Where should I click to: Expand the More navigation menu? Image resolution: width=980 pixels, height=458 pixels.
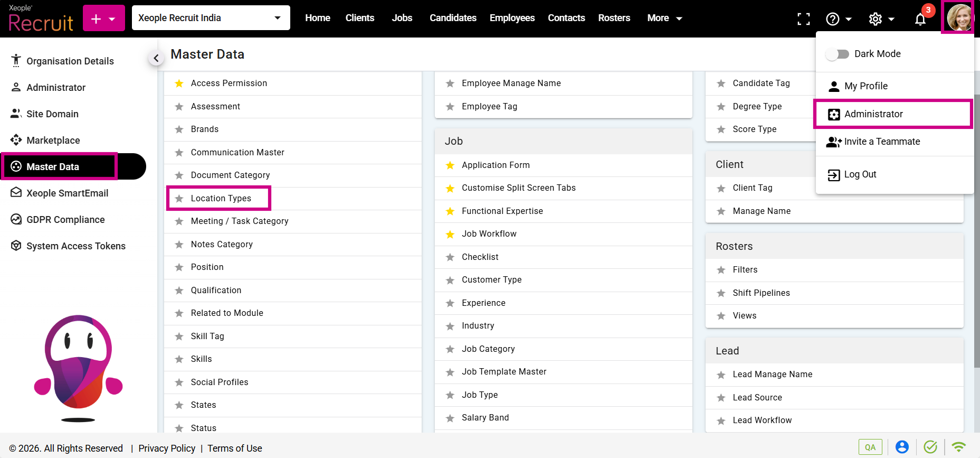[x=664, y=18]
